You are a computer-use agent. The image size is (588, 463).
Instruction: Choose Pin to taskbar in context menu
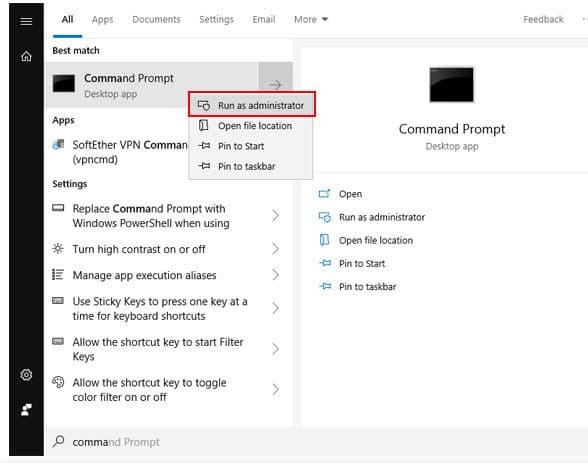(250, 166)
